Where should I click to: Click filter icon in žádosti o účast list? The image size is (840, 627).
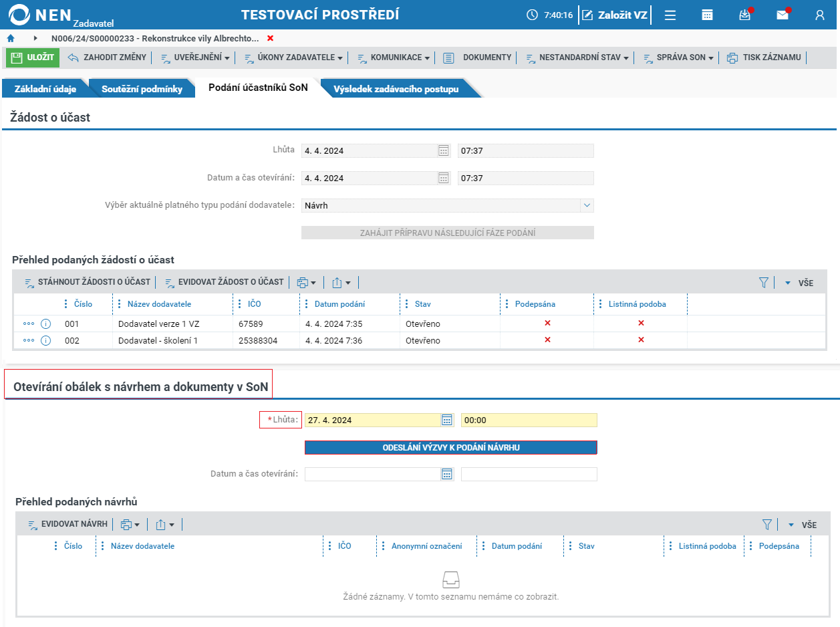pos(764,283)
